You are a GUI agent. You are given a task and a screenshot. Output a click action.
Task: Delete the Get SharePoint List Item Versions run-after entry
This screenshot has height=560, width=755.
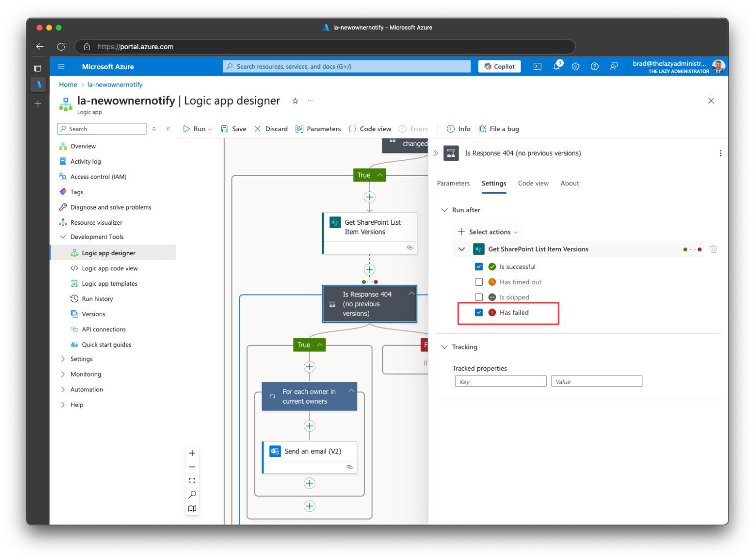tap(713, 249)
